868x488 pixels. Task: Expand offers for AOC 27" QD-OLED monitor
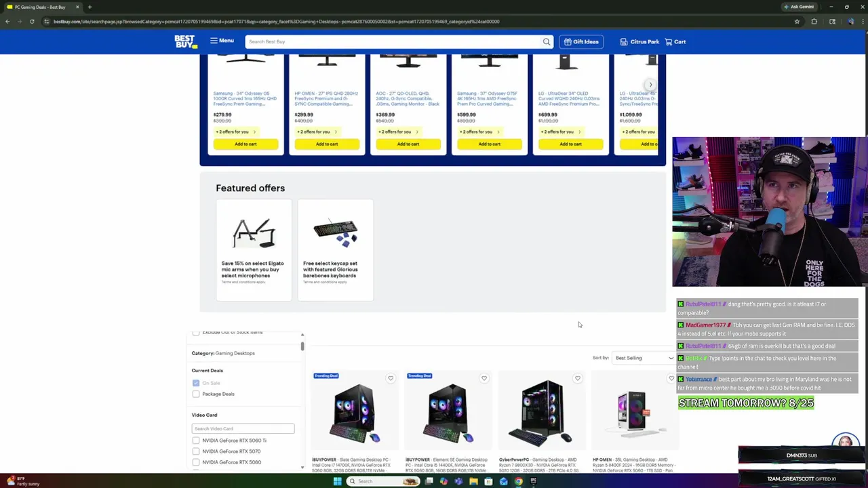click(x=398, y=131)
